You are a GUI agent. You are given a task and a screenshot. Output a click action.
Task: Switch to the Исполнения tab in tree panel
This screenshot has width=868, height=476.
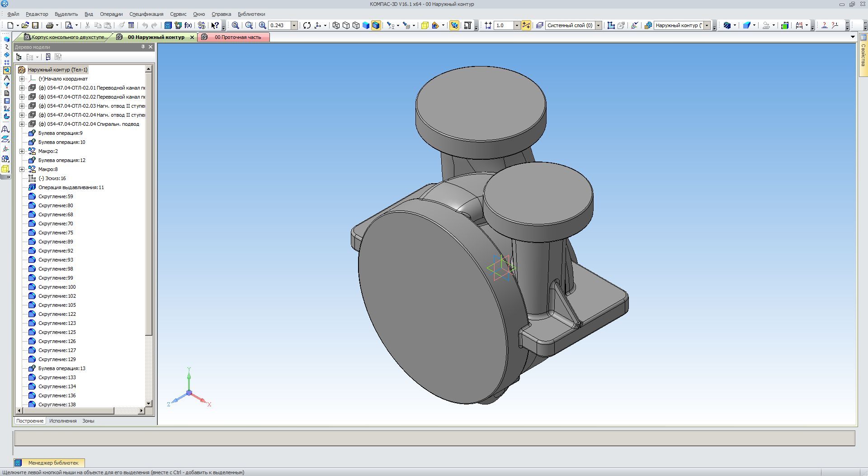[63, 421]
